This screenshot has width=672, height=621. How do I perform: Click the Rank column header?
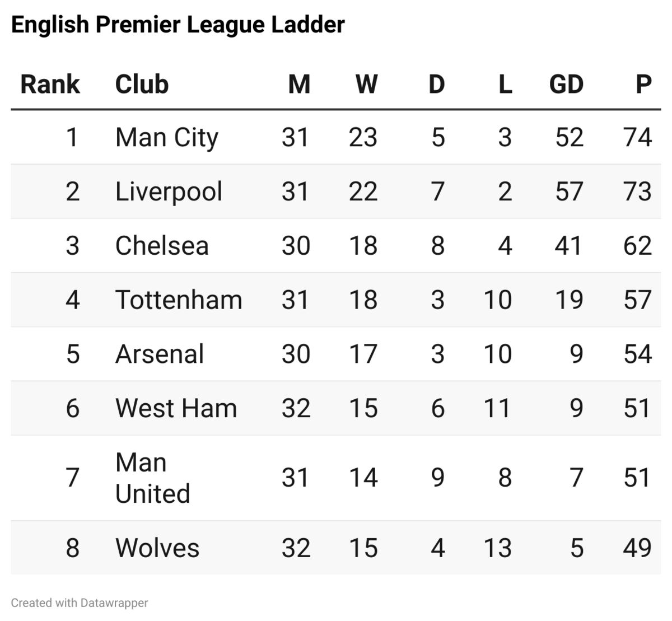coord(50,85)
